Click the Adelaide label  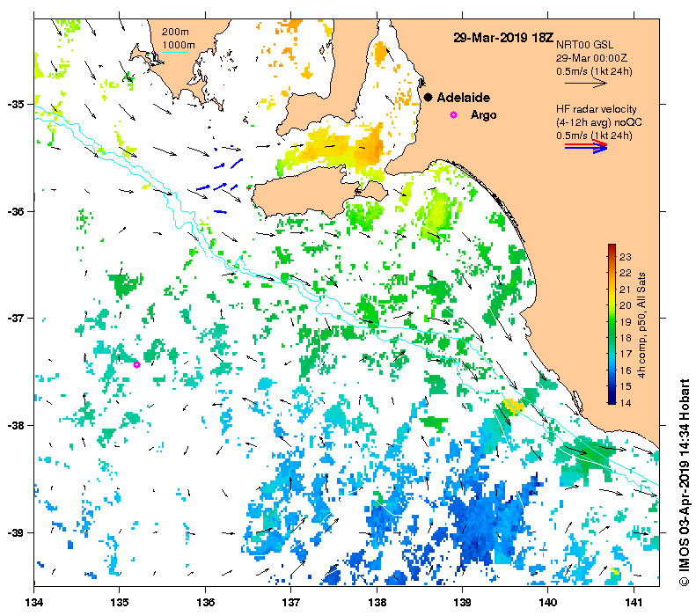click(464, 98)
